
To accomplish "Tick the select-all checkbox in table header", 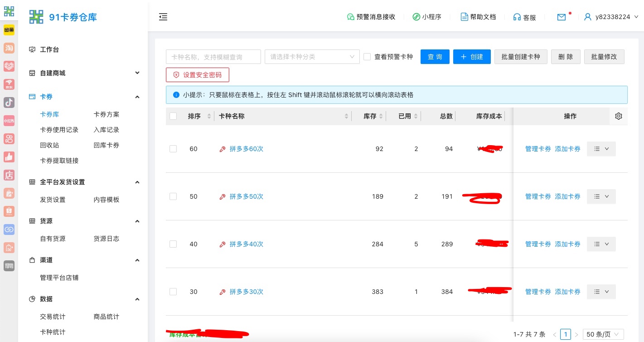I will (173, 116).
